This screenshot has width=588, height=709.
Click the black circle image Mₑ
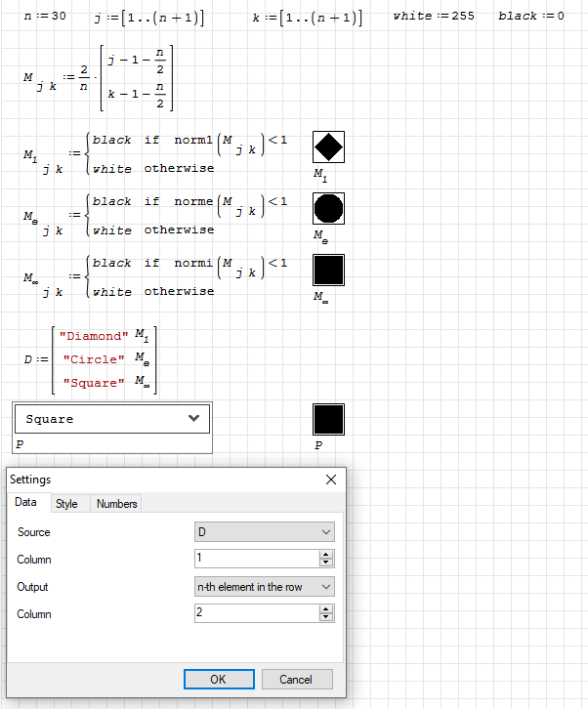coord(329,208)
